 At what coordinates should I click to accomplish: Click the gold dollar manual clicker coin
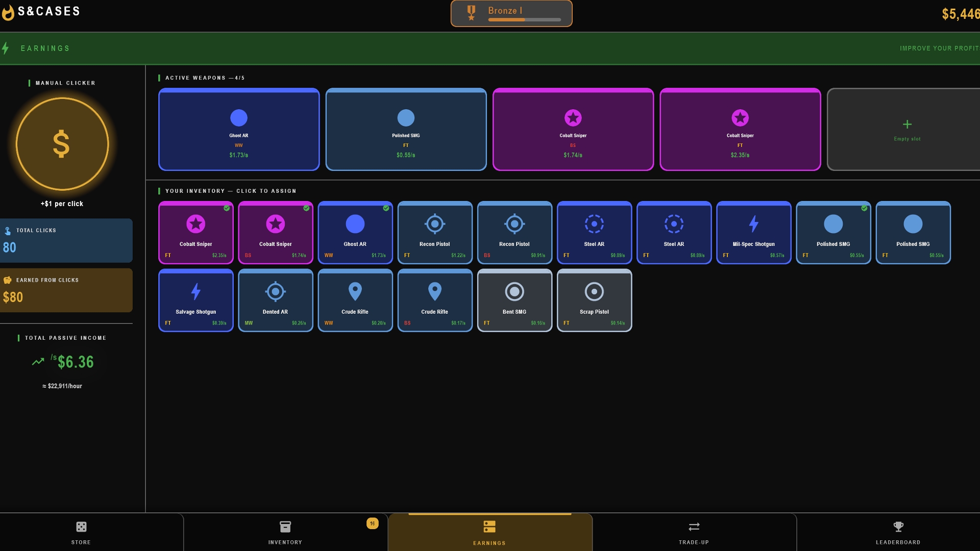62,144
